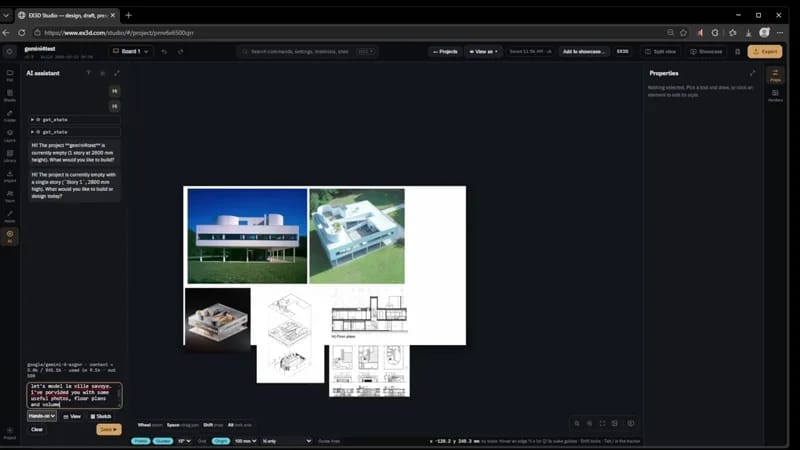Toggle the Sketch option below chat box

point(101,416)
